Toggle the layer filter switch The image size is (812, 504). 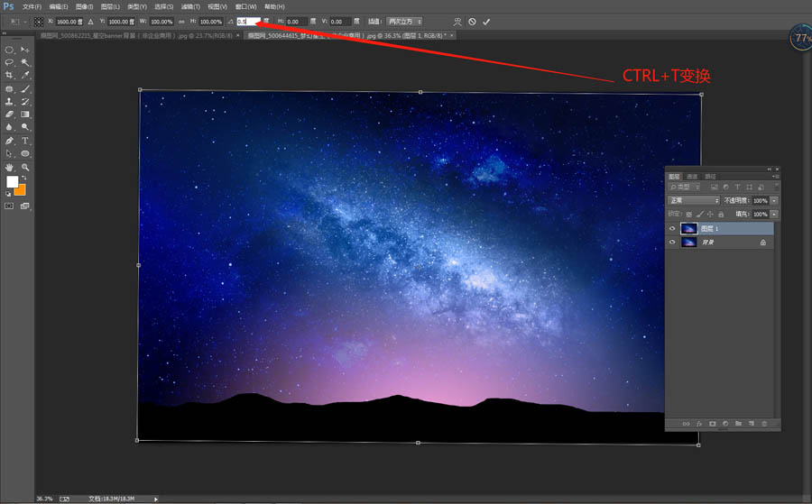pyautogui.click(x=776, y=187)
